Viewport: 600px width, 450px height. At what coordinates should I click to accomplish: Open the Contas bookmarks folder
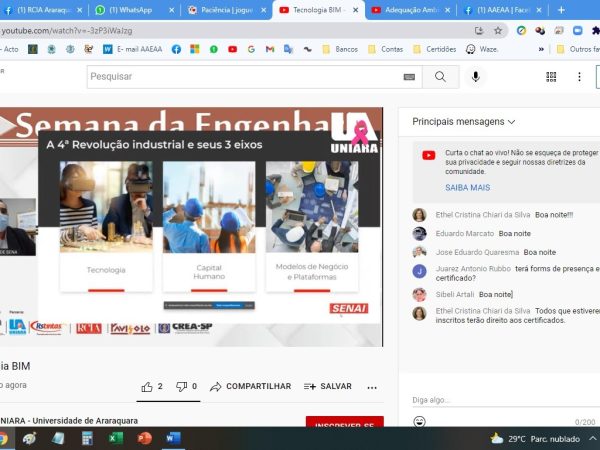point(386,49)
